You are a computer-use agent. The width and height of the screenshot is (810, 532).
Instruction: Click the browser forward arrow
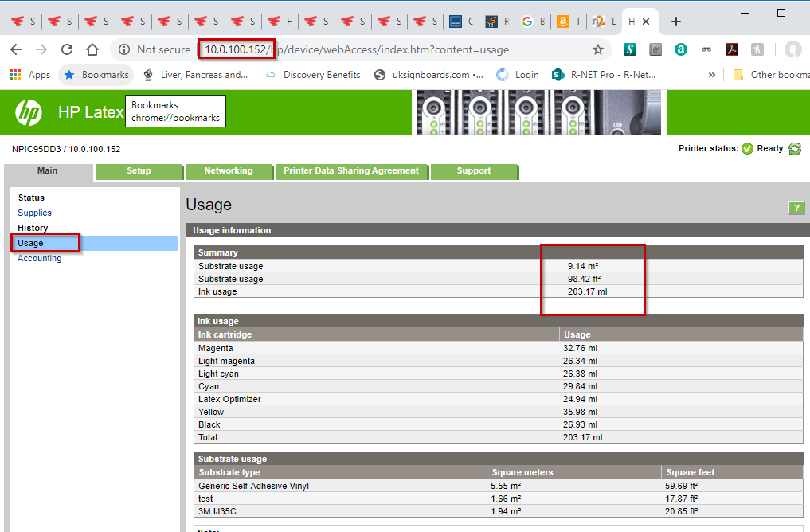pos(41,49)
